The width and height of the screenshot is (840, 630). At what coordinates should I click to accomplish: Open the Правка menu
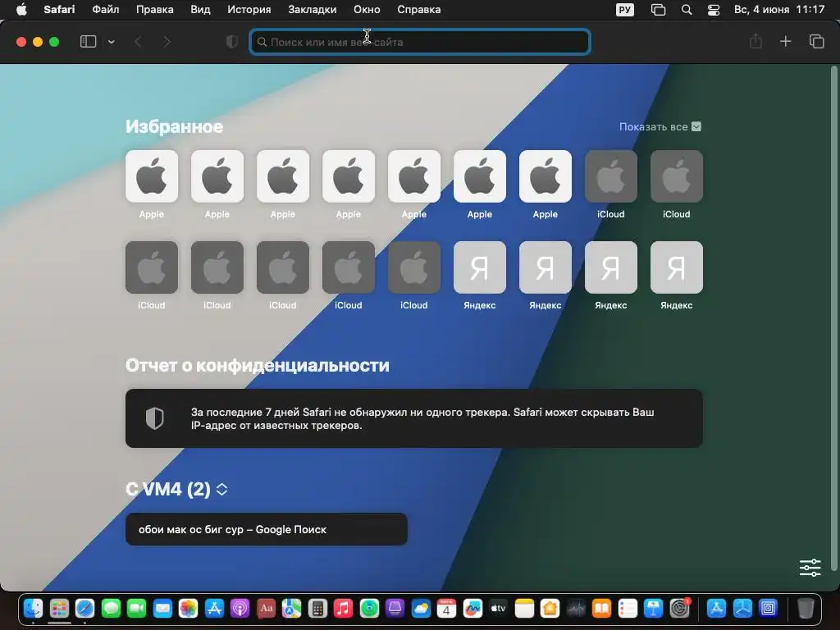pyautogui.click(x=154, y=10)
